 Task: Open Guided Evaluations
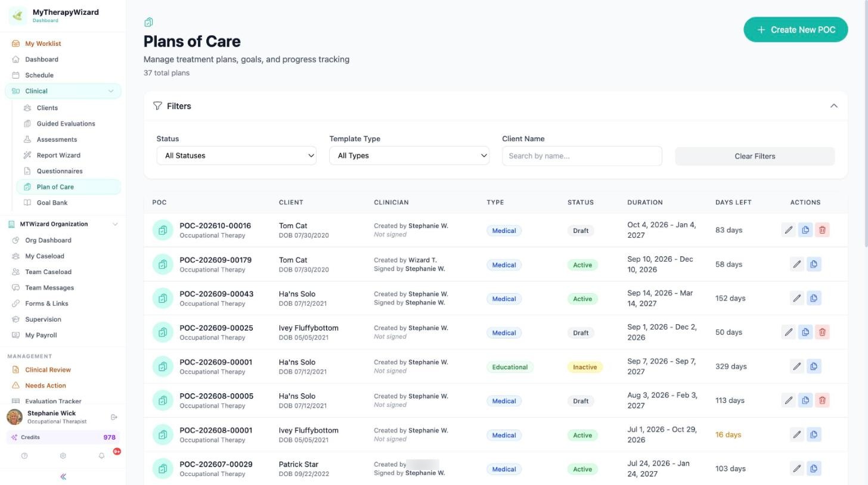(66, 124)
